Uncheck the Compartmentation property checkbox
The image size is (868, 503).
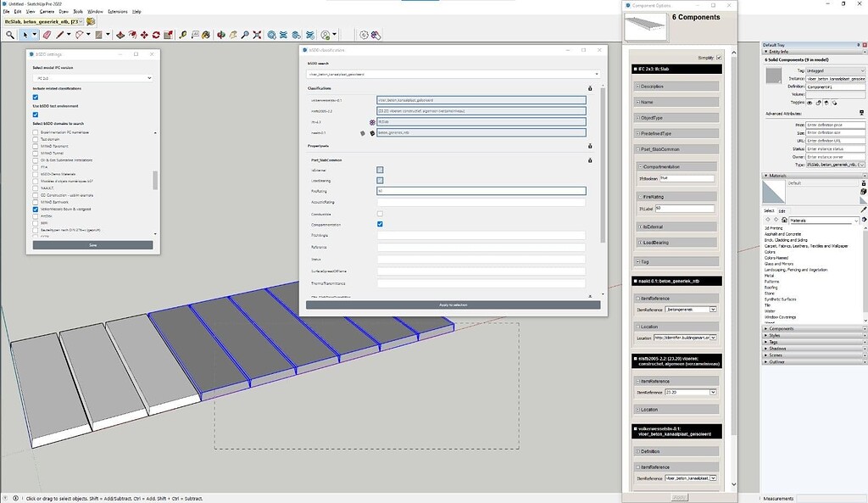(x=380, y=224)
